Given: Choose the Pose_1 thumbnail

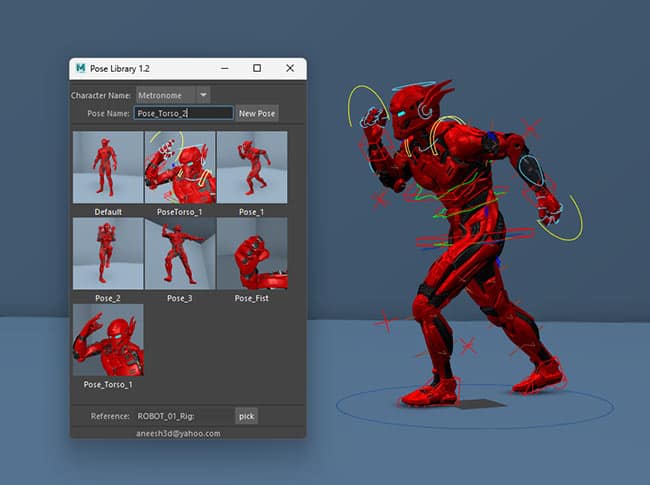Looking at the screenshot, I should click(252, 168).
